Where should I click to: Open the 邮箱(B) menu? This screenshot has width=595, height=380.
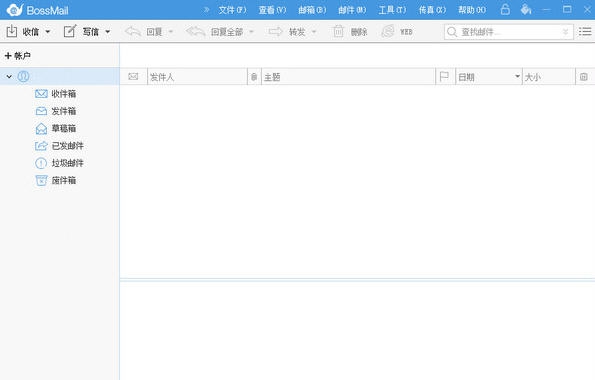click(312, 10)
